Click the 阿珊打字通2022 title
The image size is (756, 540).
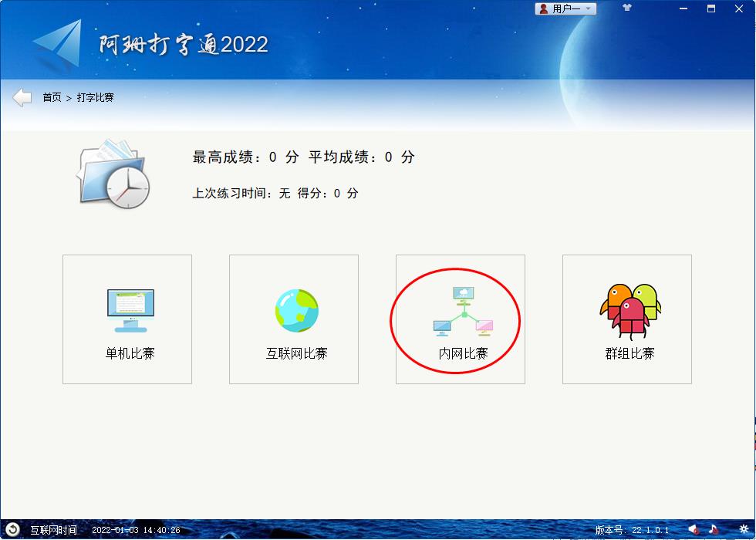click(184, 45)
